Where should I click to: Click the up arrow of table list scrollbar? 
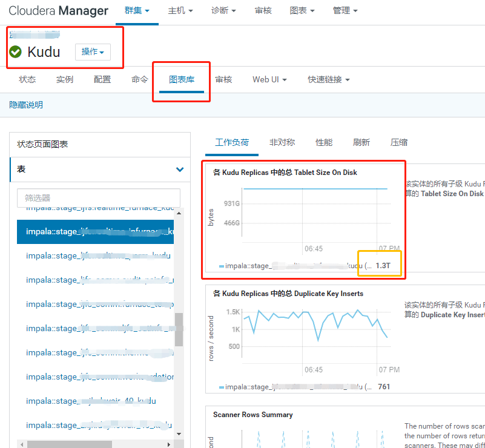(x=179, y=213)
